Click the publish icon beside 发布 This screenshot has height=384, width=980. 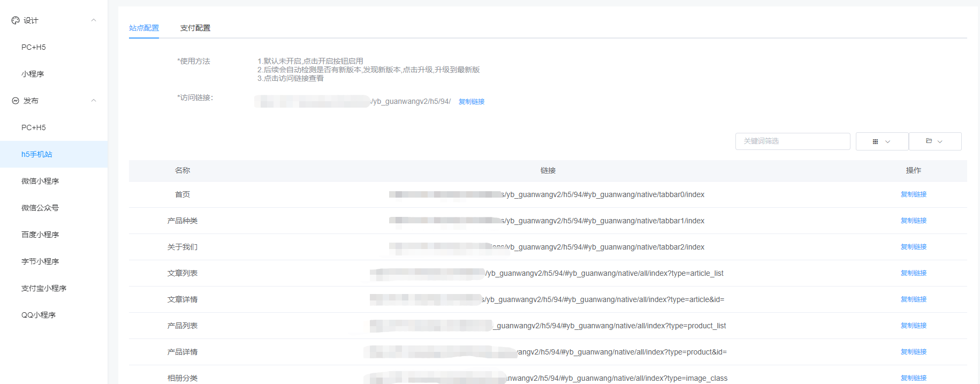[x=16, y=101]
